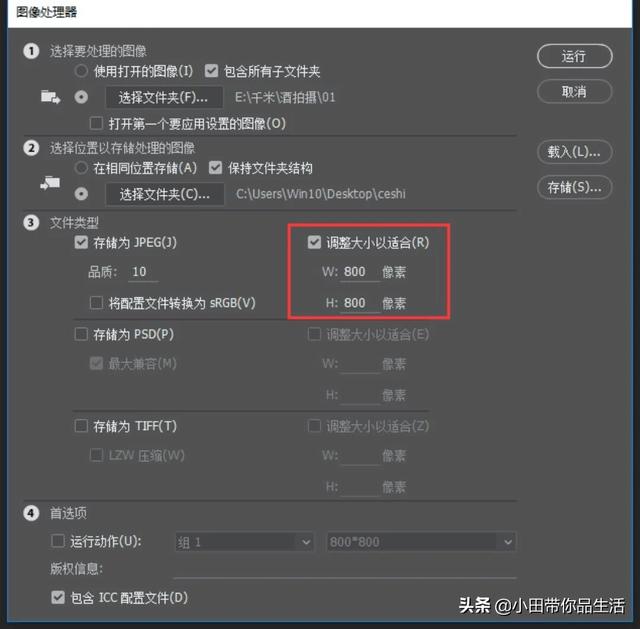Image resolution: width=640 pixels, height=629 pixels.
Task: Uncheck 调整大小以适合(R) for JPEG
Action: [314, 242]
